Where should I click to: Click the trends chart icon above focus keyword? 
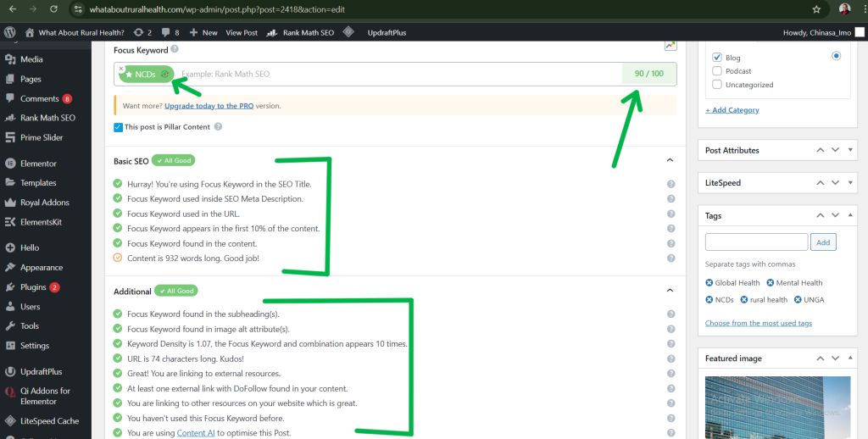[x=670, y=45]
